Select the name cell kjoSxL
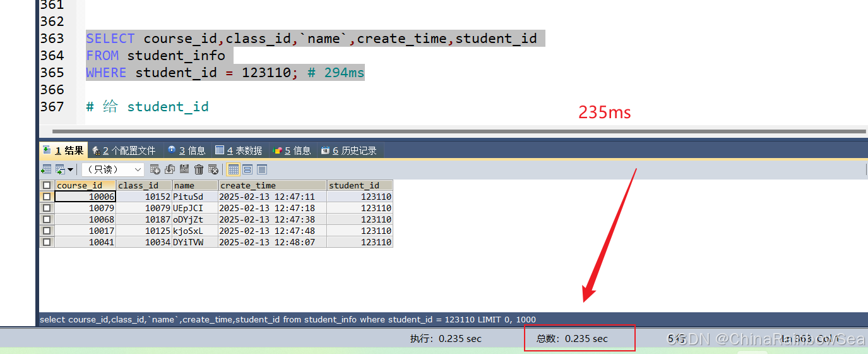The image size is (868, 354). tap(195, 231)
